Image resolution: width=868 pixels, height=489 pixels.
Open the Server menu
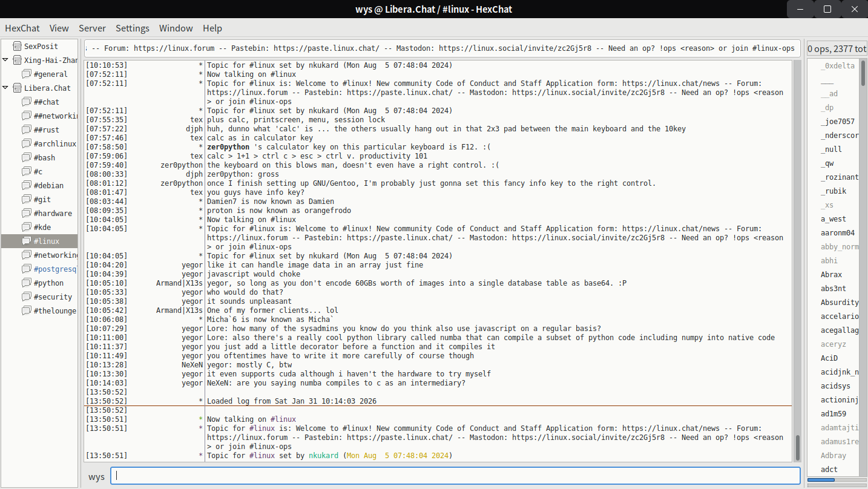[92, 28]
